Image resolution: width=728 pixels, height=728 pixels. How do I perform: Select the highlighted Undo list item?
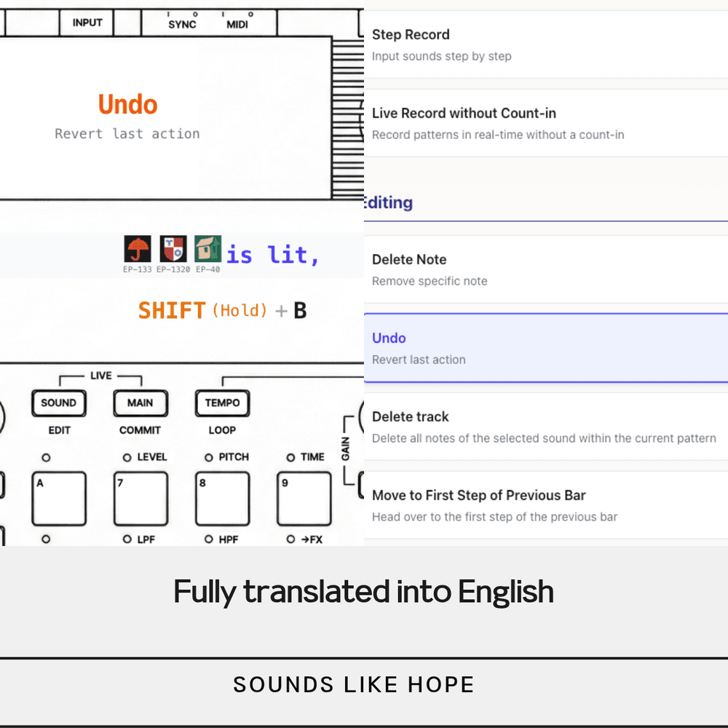pyautogui.click(x=545, y=348)
